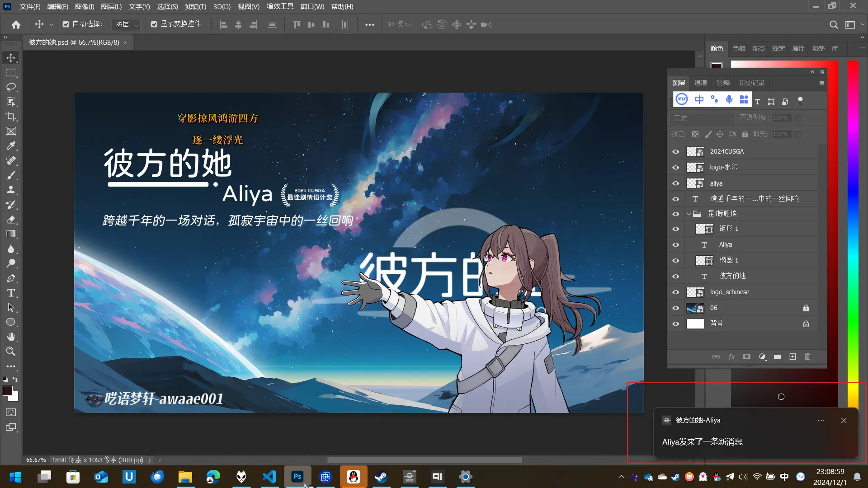Click the color picker field circle
This screenshot has width=868, height=488.
[x=781, y=397]
